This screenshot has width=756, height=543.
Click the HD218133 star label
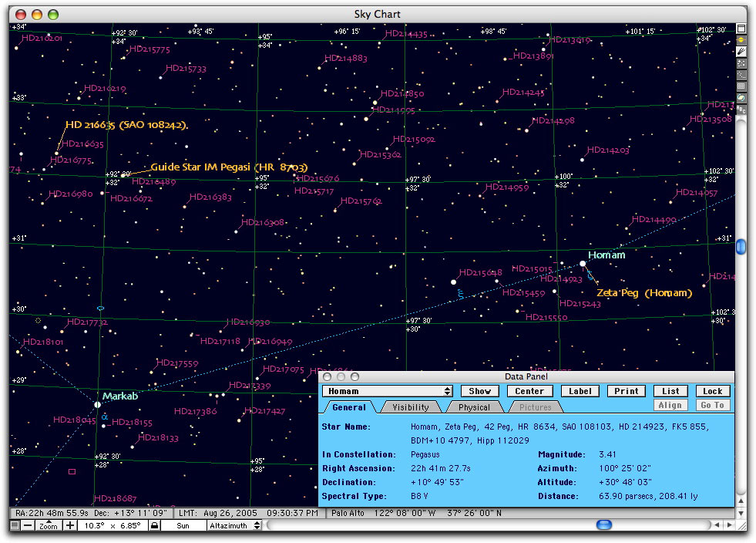(158, 438)
